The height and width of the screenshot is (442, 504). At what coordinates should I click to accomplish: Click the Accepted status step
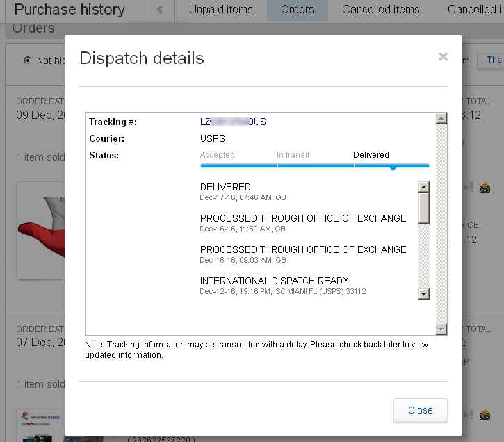tap(218, 155)
